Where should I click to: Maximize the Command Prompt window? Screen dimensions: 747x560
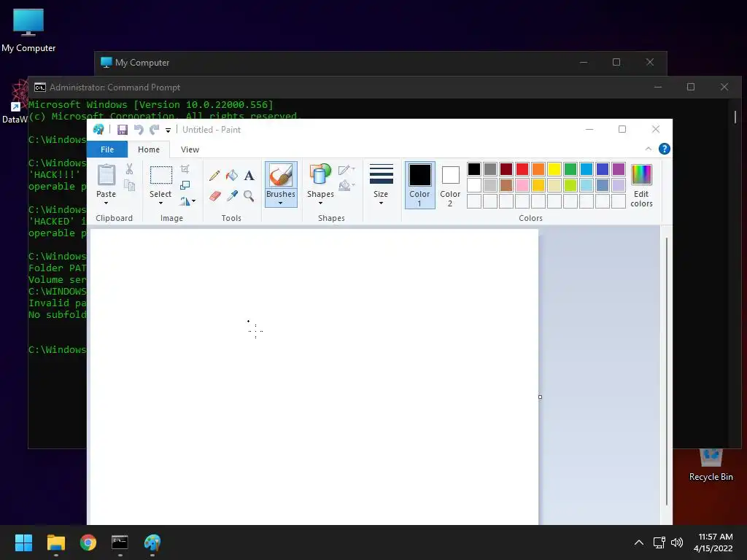(x=691, y=87)
